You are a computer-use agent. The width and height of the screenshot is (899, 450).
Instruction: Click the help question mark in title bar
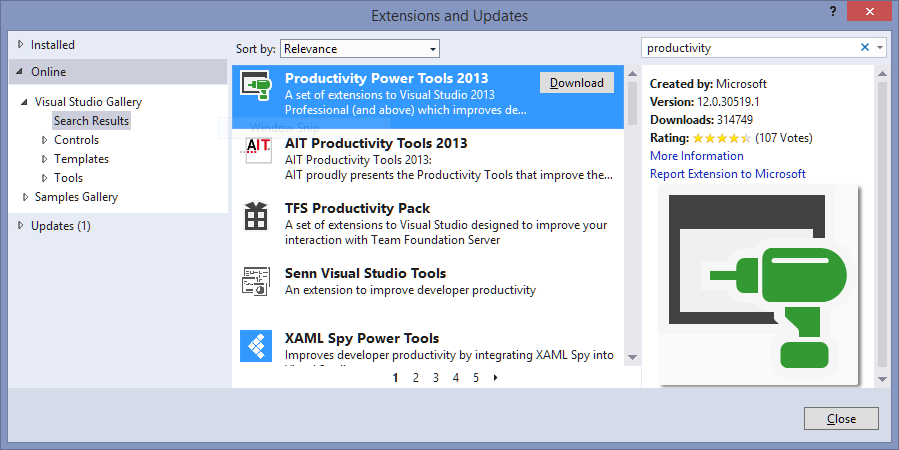(x=832, y=11)
